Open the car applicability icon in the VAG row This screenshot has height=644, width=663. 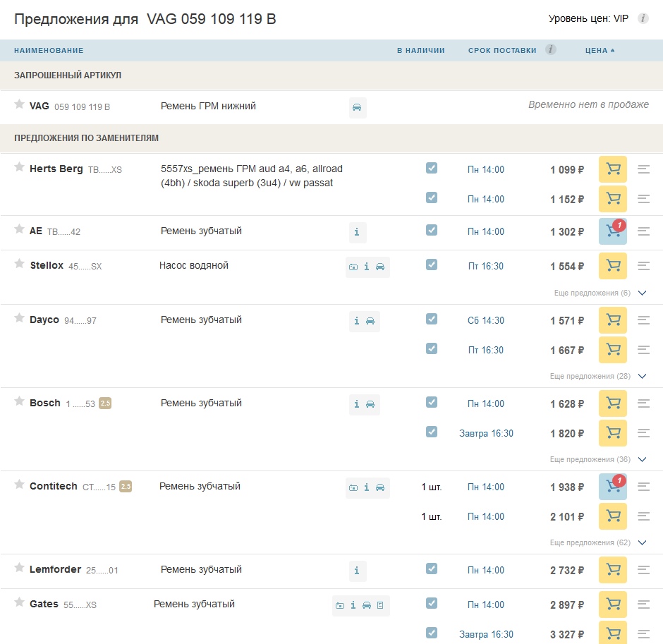[x=358, y=107]
